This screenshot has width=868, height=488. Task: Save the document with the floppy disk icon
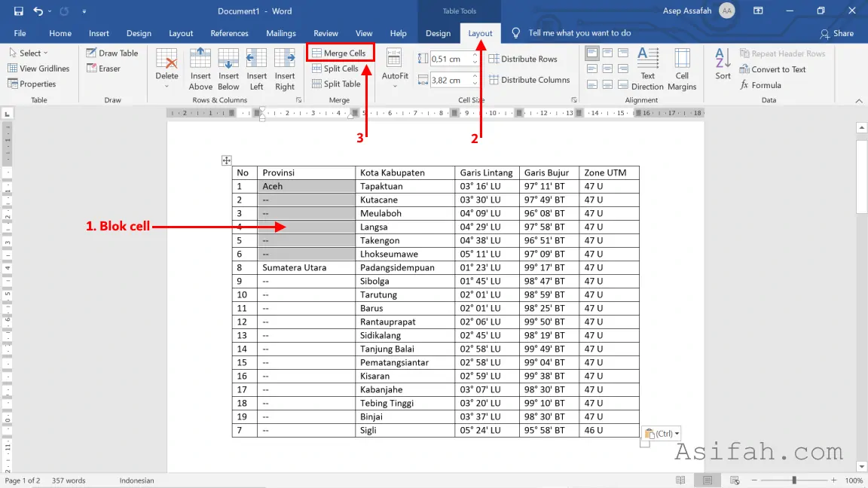(18, 11)
